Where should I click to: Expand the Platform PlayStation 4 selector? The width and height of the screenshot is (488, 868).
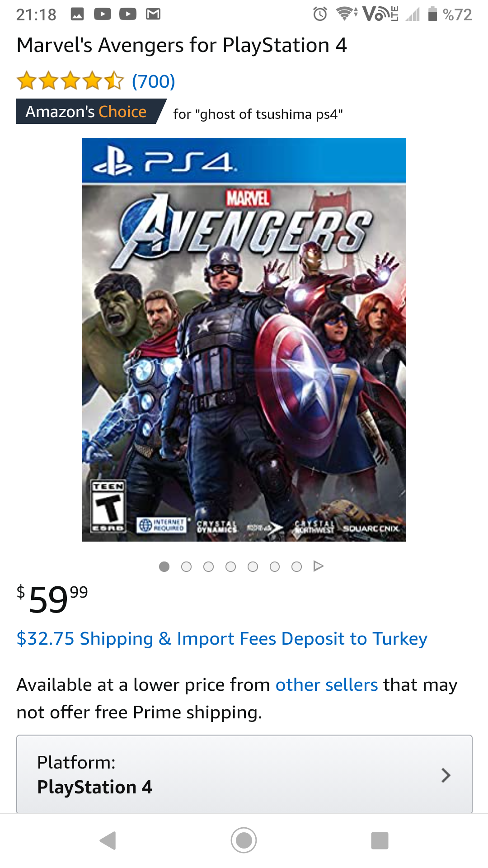244,774
